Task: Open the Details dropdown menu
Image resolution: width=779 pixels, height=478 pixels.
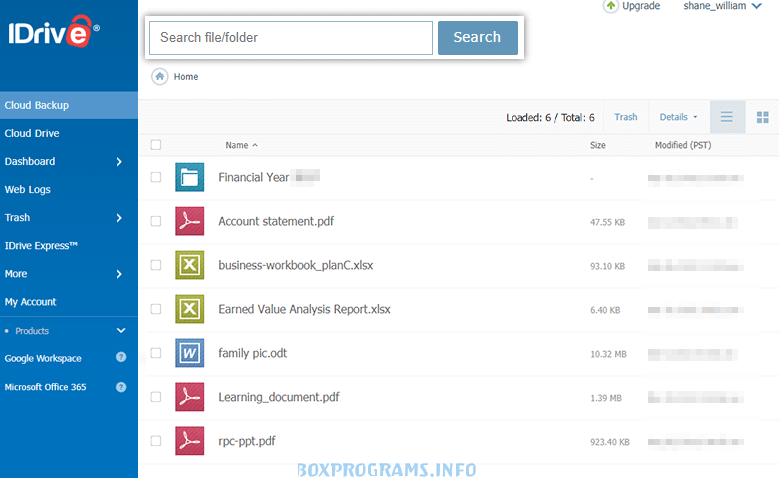Action: coord(679,117)
